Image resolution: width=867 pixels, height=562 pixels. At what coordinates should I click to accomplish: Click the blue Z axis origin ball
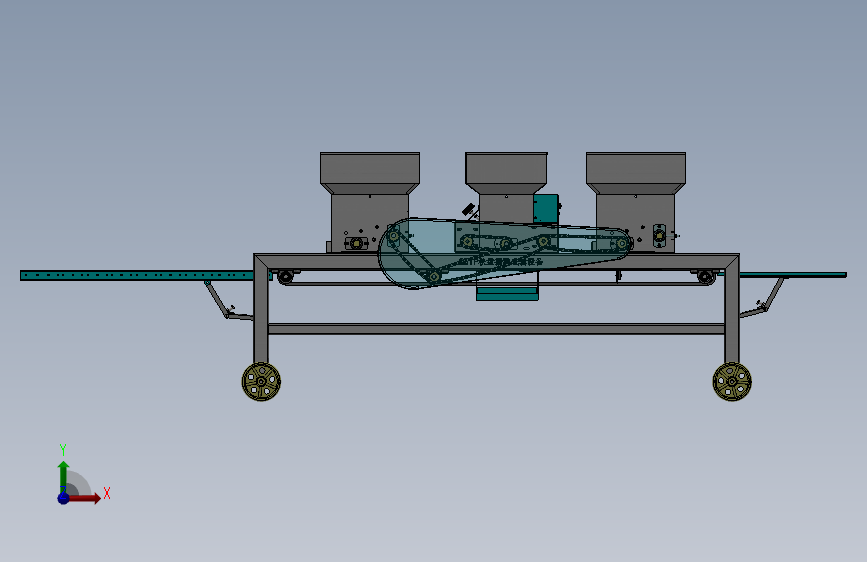tap(64, 498)
